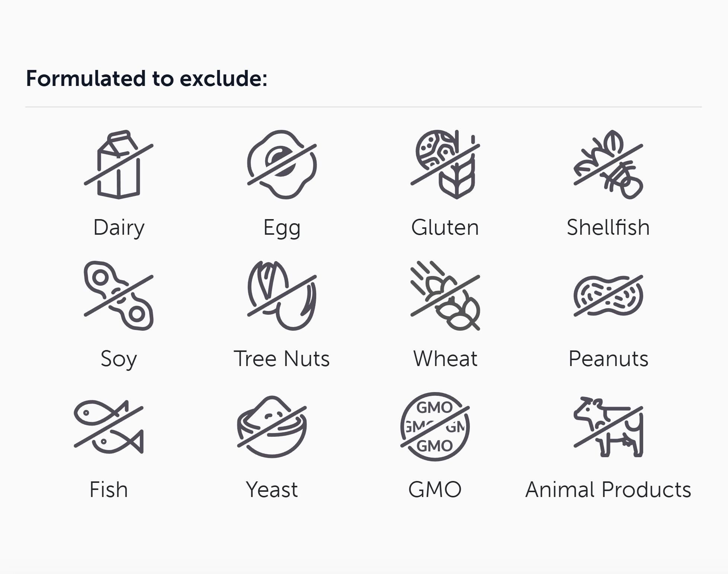Viewport: 728px width, 574px height.
Task: Select the crossed-out two Fish icon
Action: 109,427
